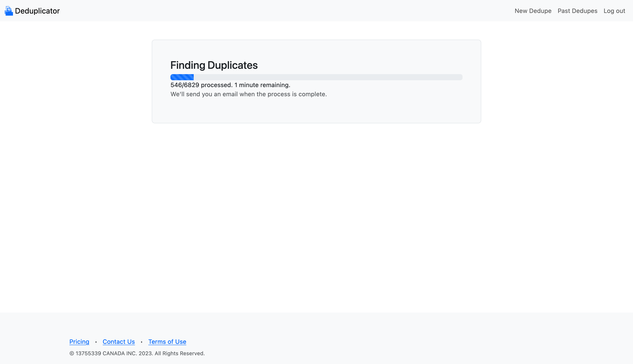The image size is (633, 364).
Task: Click the email notification message text
Action: 248,94
